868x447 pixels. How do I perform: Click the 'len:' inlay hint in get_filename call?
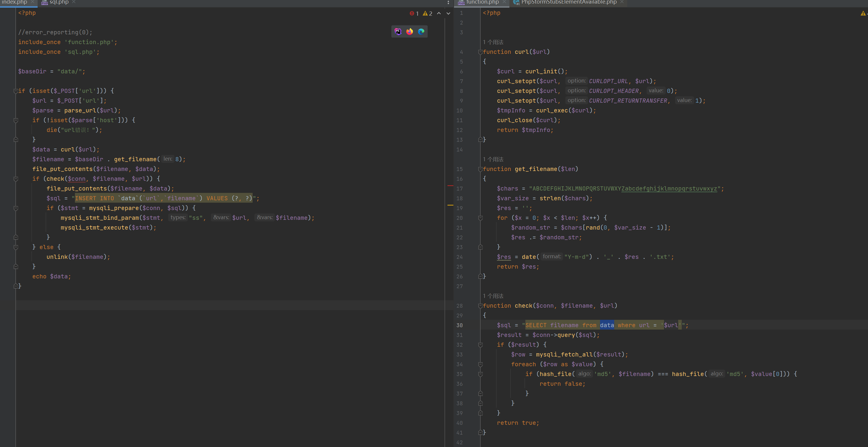click(x=167, y=159)
